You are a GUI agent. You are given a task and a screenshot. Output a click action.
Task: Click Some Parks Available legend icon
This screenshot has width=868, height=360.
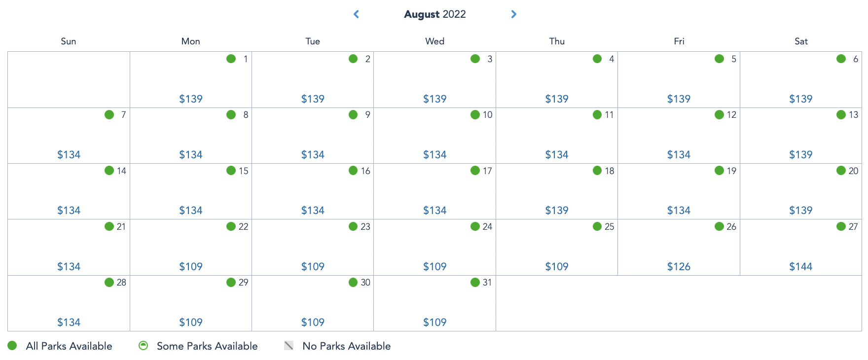143,346
